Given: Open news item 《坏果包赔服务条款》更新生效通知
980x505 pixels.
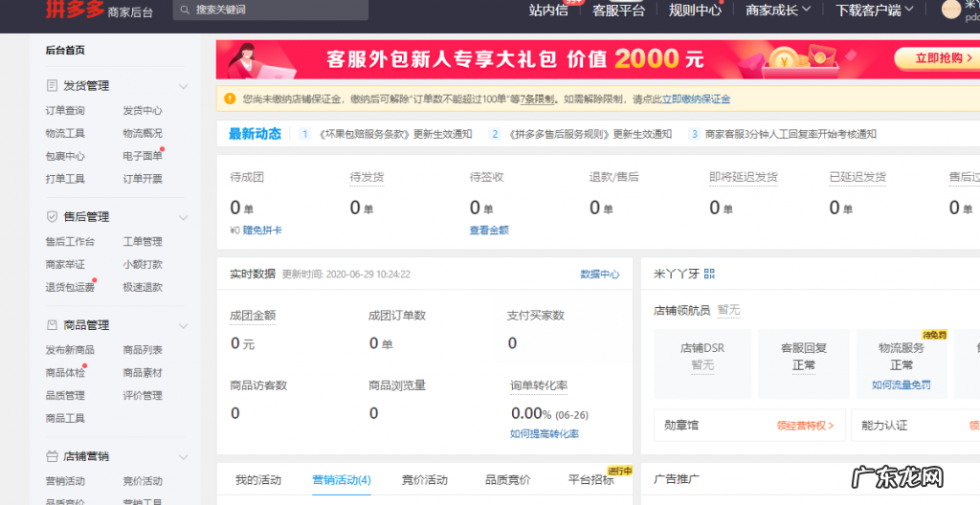Looking at the screenshot, I should pos(395,134).
